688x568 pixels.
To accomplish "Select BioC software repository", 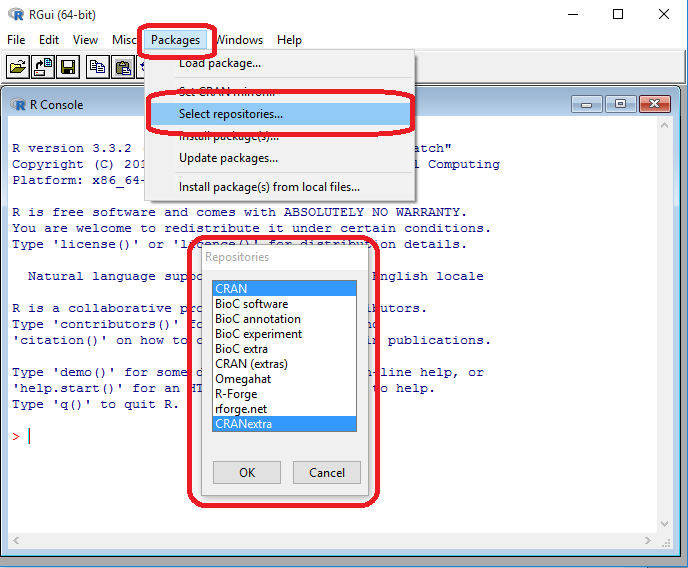I will tap(284, 304).
